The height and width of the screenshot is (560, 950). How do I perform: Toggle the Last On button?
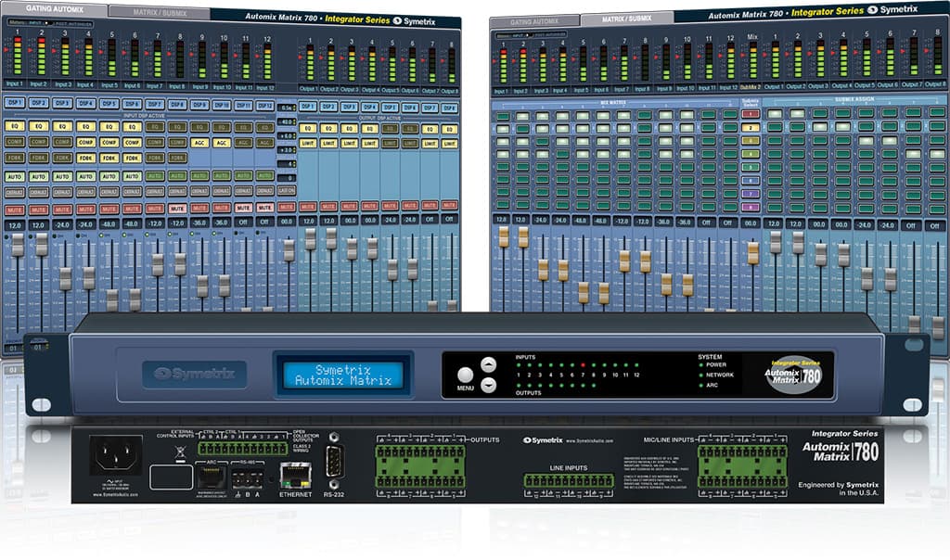point(287,191)
